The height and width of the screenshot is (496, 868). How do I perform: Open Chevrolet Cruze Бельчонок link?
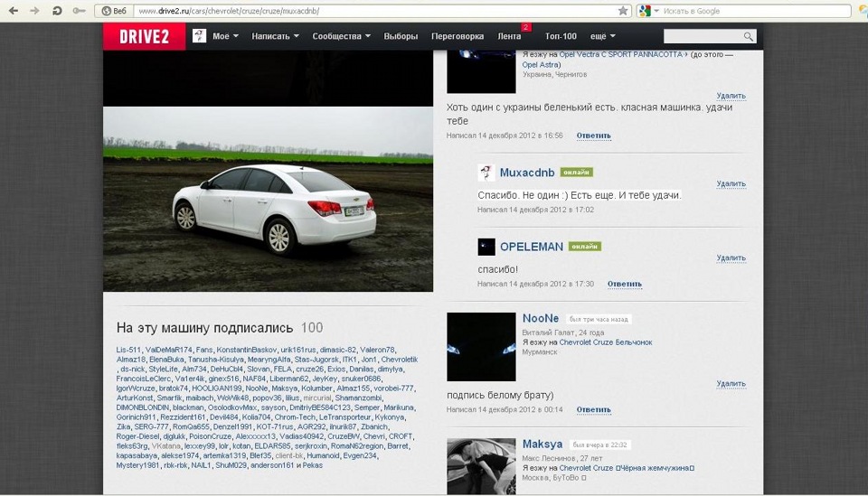606,342
